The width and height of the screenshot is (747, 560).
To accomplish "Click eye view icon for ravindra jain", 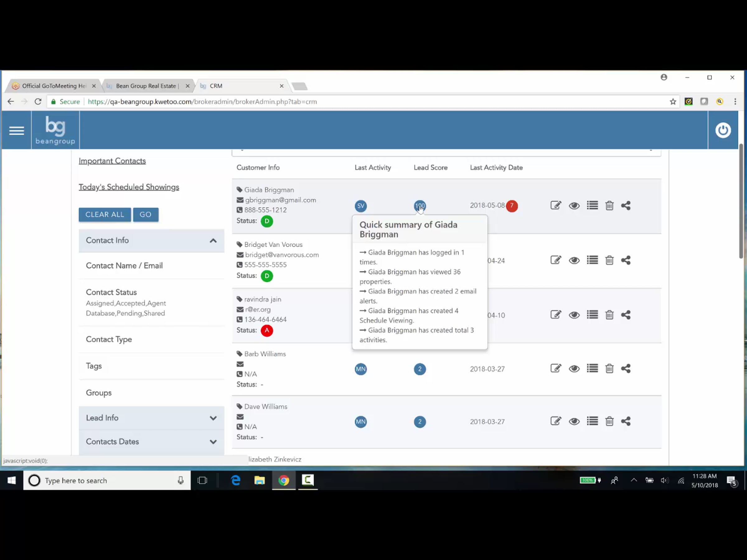I will point(574,315).
